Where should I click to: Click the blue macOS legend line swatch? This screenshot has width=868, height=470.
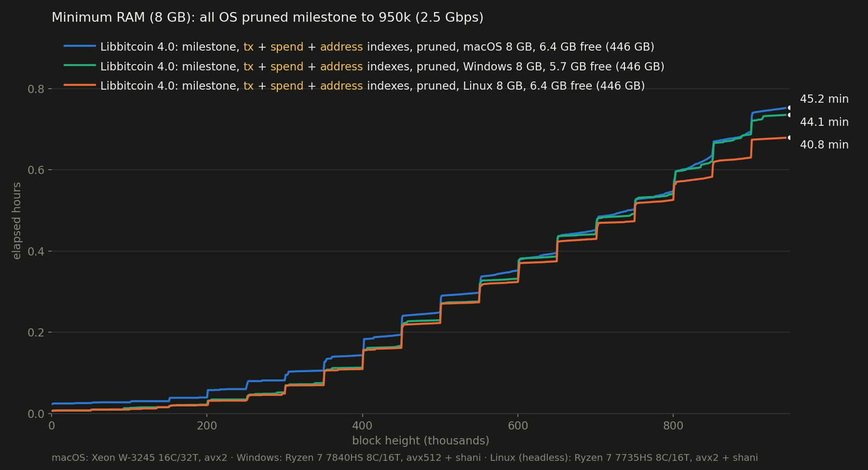(80, 46)
